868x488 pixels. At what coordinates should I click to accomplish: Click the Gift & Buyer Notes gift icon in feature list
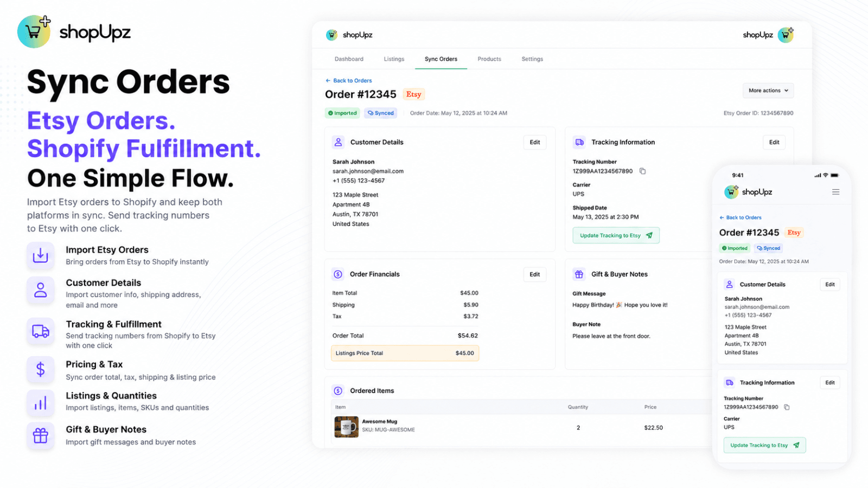pyautogui.click(x=41, y=435)
